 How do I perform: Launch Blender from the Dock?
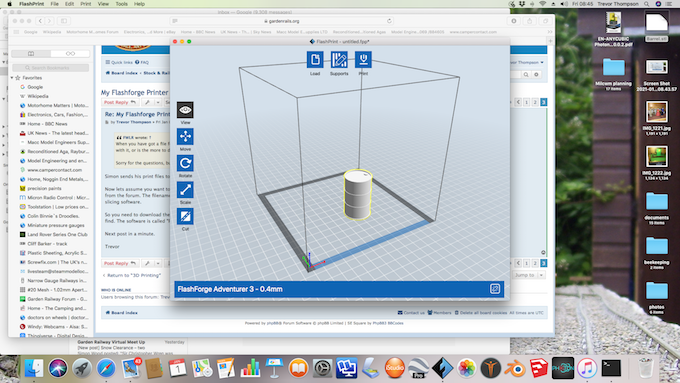515,368
